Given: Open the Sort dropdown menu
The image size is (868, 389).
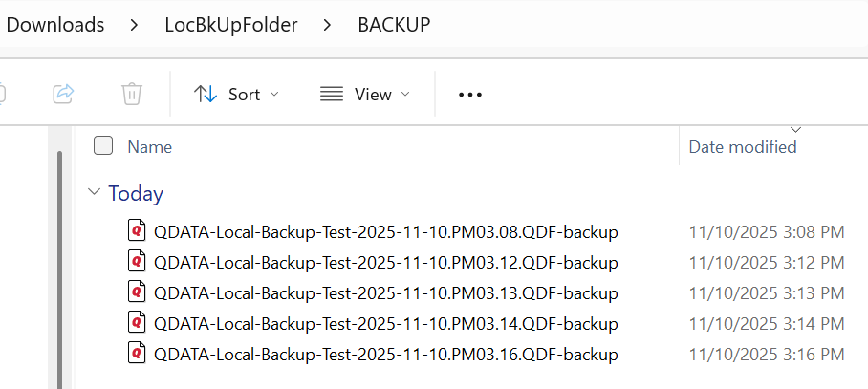Looking at the screenshot, I should (x=237, y=94).
